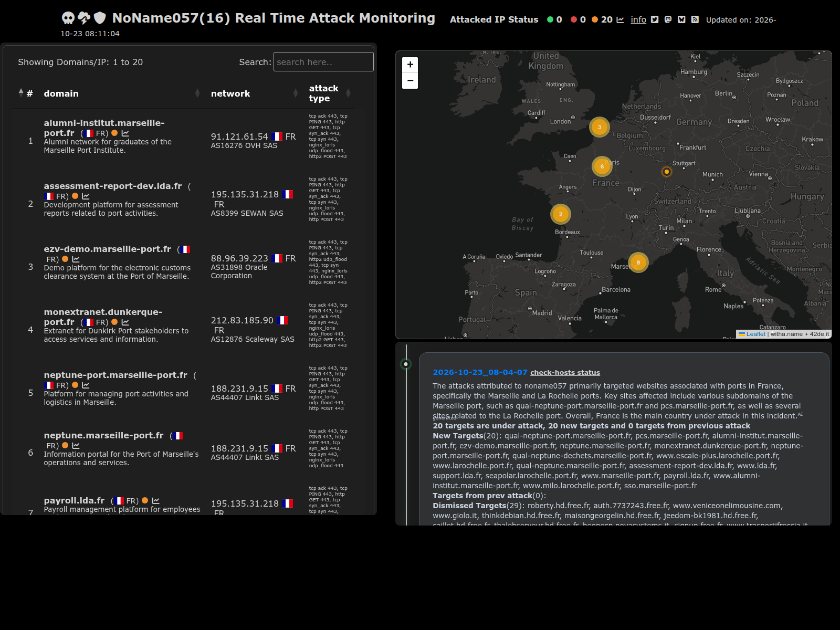Open the 2026-10-23_08-04-07 timestamp link
The width and height of the screenshot is (840, 630).
(x=480, y=372)
